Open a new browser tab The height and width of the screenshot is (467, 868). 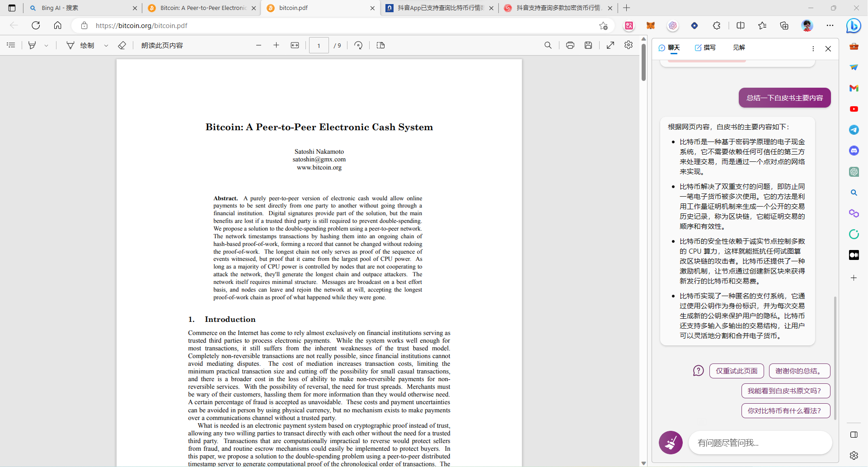click(x=627, y=8)
